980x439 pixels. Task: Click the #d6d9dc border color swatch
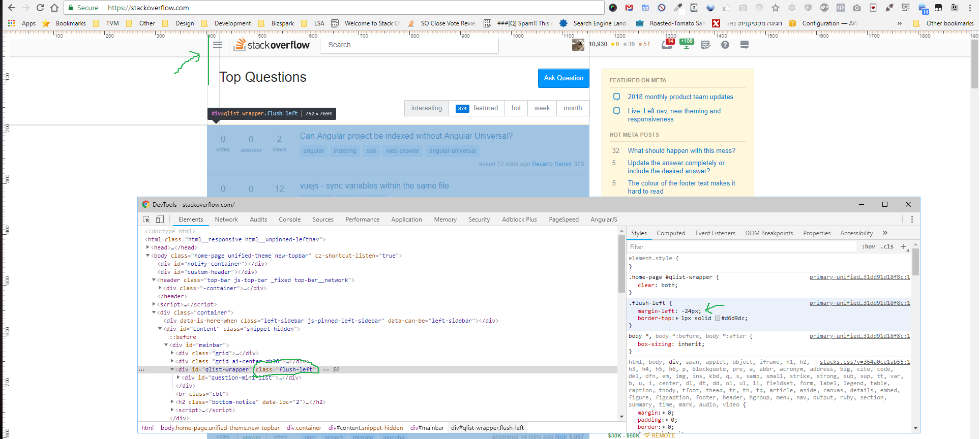pyautogui.click(x=718, y=319)
